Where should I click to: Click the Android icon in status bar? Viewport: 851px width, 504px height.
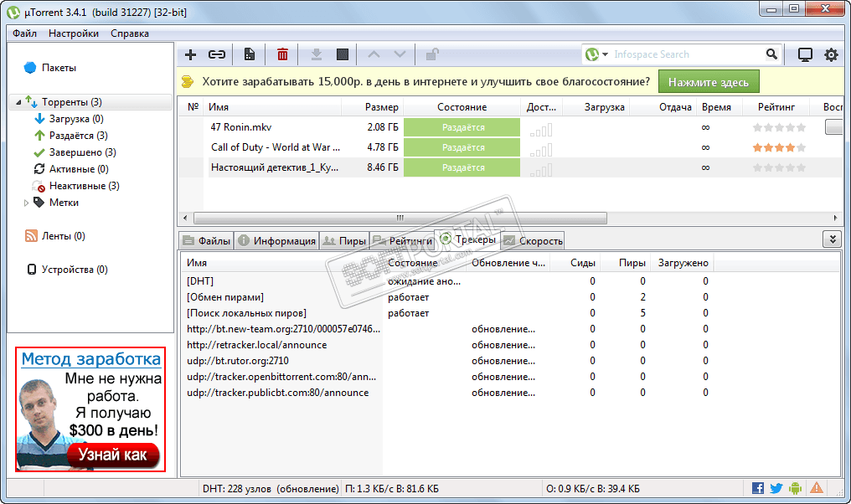[795, 488]
